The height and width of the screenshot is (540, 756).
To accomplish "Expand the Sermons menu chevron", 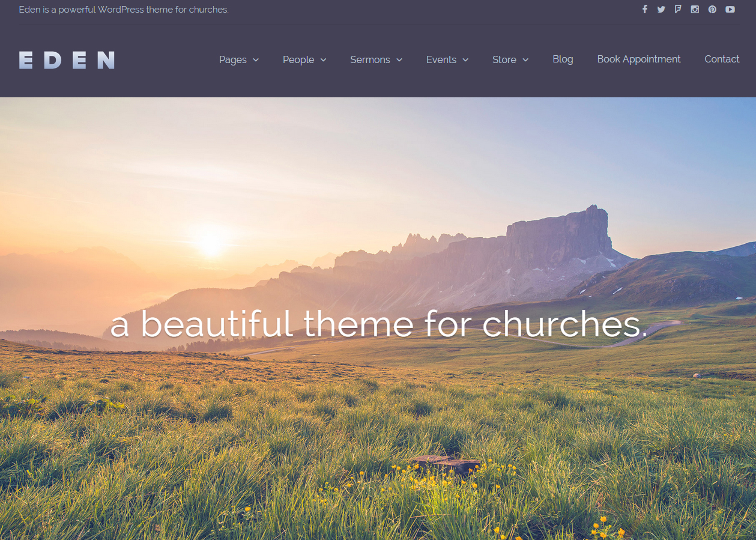I will (399, 60).
